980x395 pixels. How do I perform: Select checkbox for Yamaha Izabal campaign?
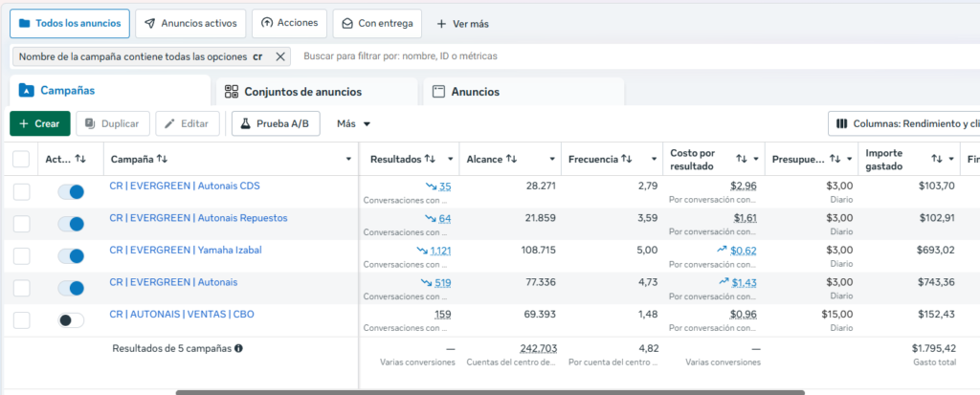(21, 255)
